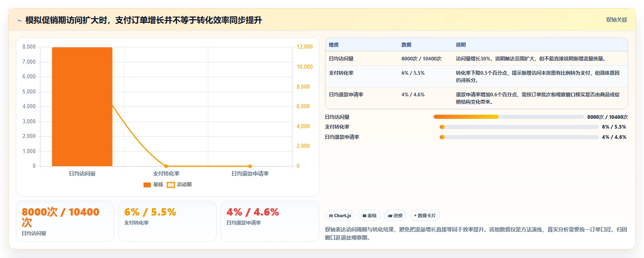Image resolution: width=644 pixels, height=258 pixels.
Task: Open the 4% / 4.6% data card
Action: pos(270,221)
